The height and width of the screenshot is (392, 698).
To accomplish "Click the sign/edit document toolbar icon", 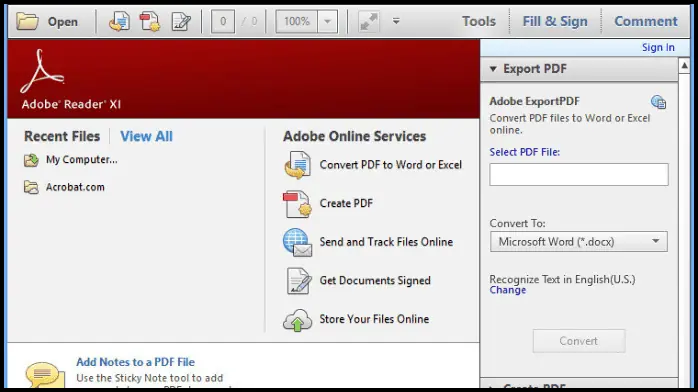I will 181,21.
